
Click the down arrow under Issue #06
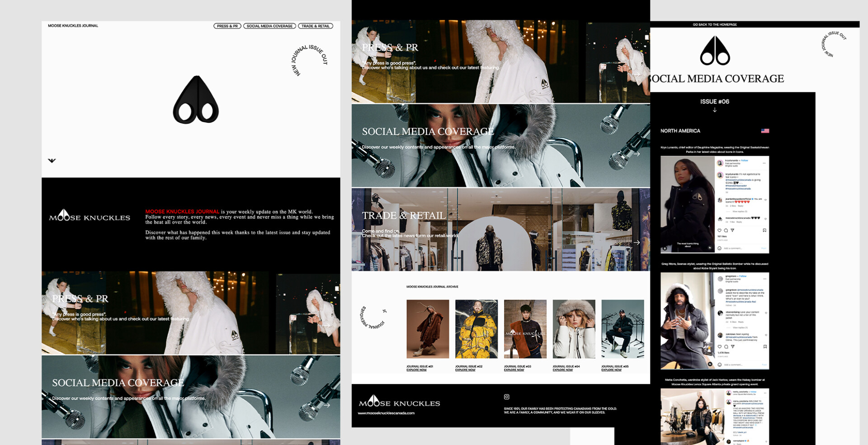coord(714,110)
